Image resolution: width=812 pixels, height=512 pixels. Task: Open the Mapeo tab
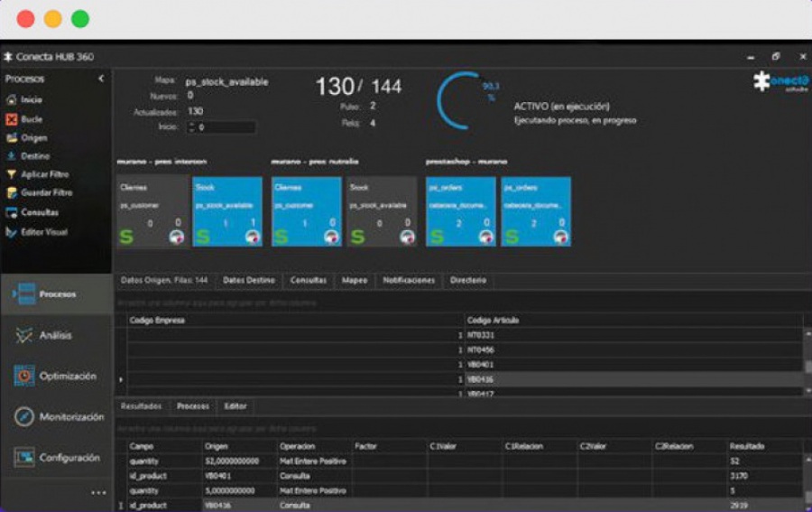click(355, 280)
